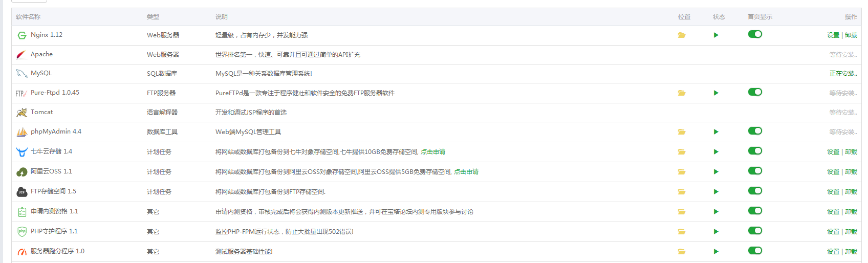
Task: Toggle 申请内测资格 homepage display switch
Action: pos(755,211)
